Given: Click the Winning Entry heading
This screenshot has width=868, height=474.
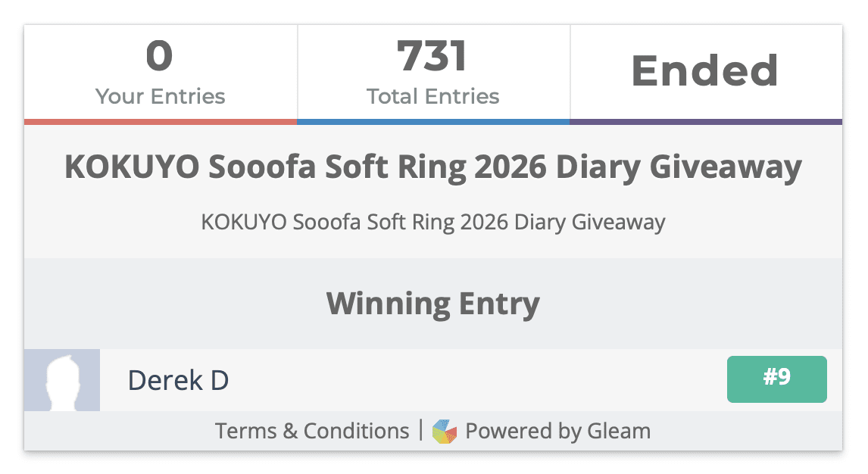Looking at the screenshot, I should 433,304.
